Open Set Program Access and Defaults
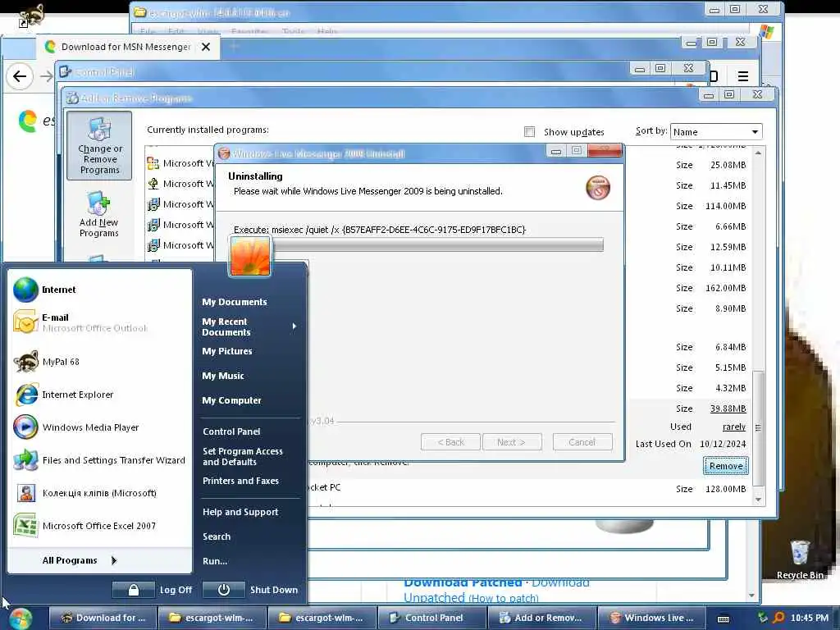Viewport: 840px width, 630px height. pos(242,456)
